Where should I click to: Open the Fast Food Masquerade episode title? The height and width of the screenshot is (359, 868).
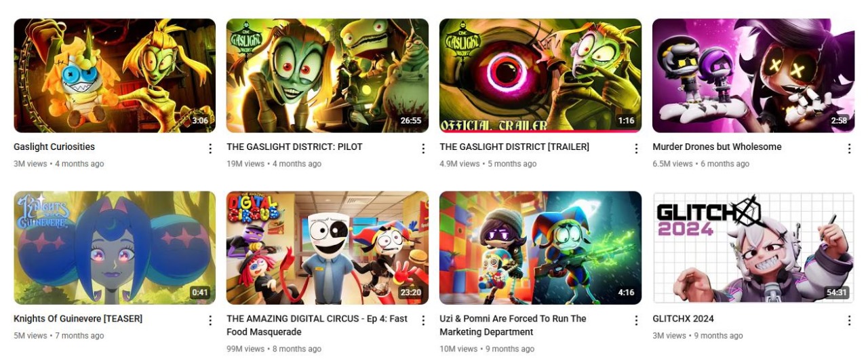[x=317, y=325]
